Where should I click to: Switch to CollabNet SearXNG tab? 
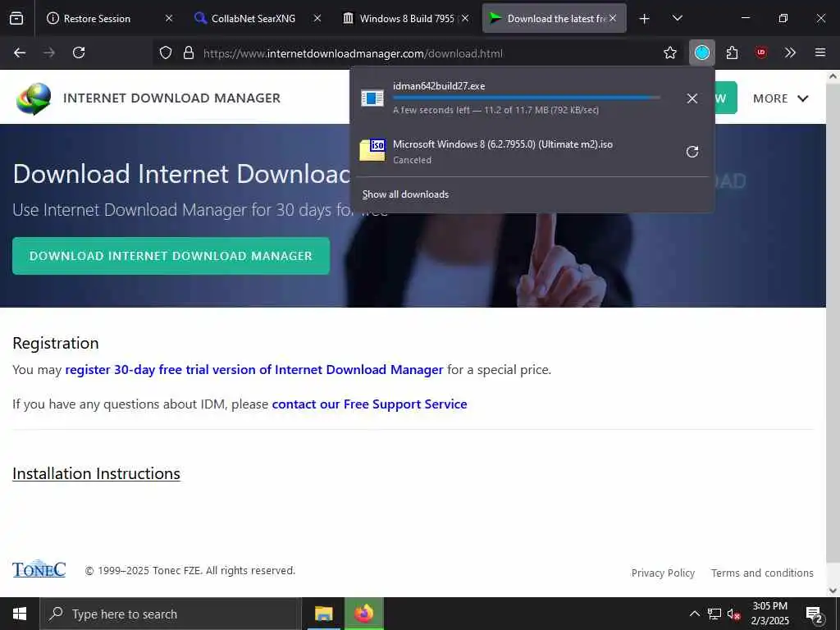[253, 19]
